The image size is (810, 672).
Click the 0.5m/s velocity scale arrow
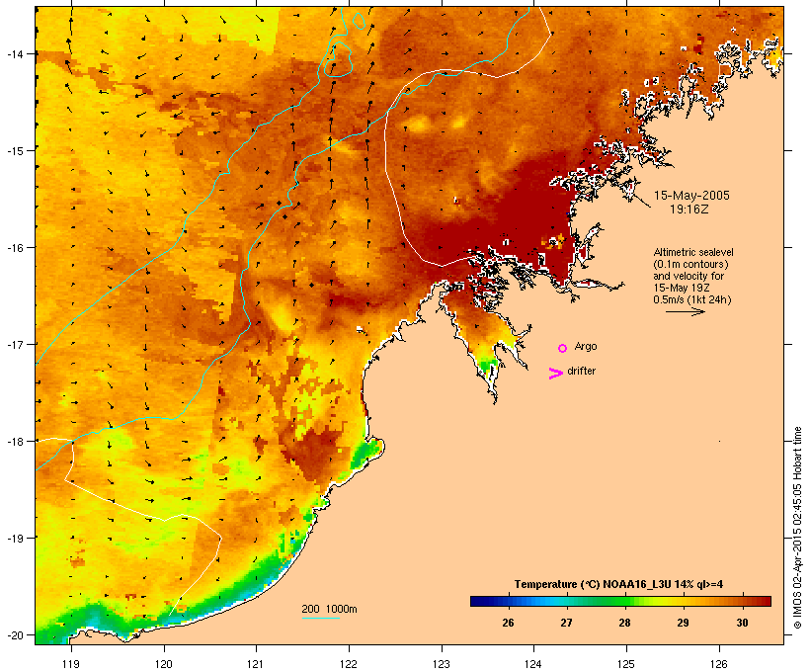tap(685, 311)
